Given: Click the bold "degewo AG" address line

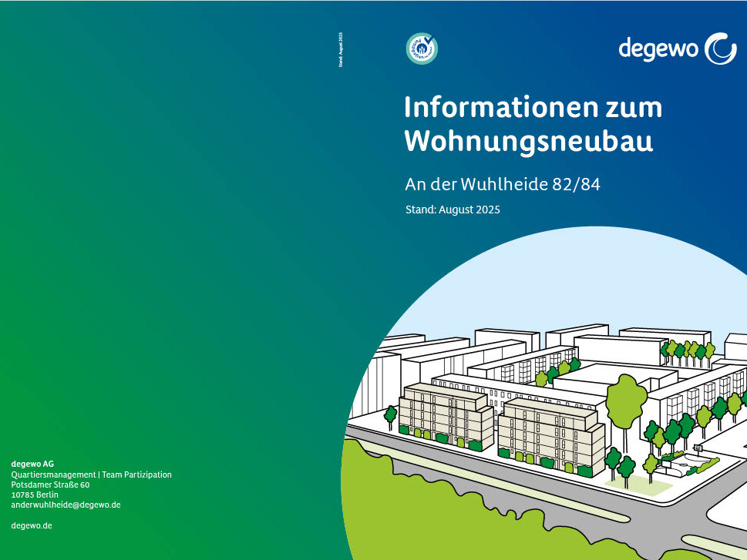Looking at the screenshot, I should click(x=32, y=464).
